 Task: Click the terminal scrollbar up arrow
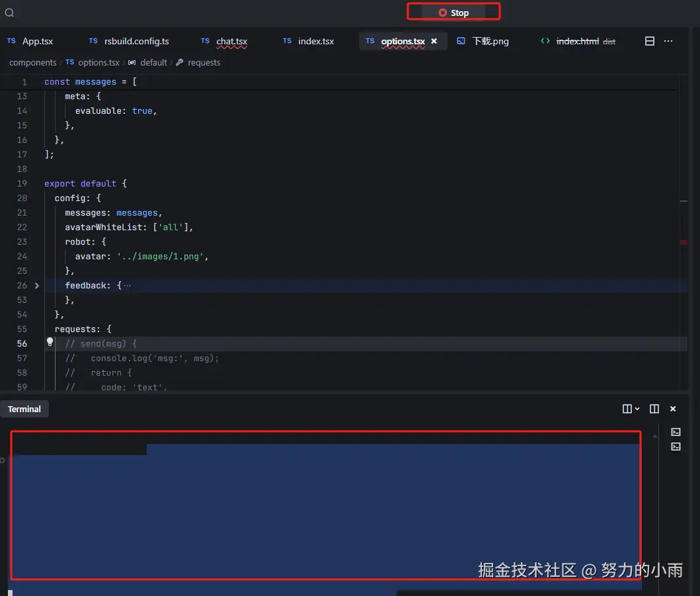coord(655,436)
